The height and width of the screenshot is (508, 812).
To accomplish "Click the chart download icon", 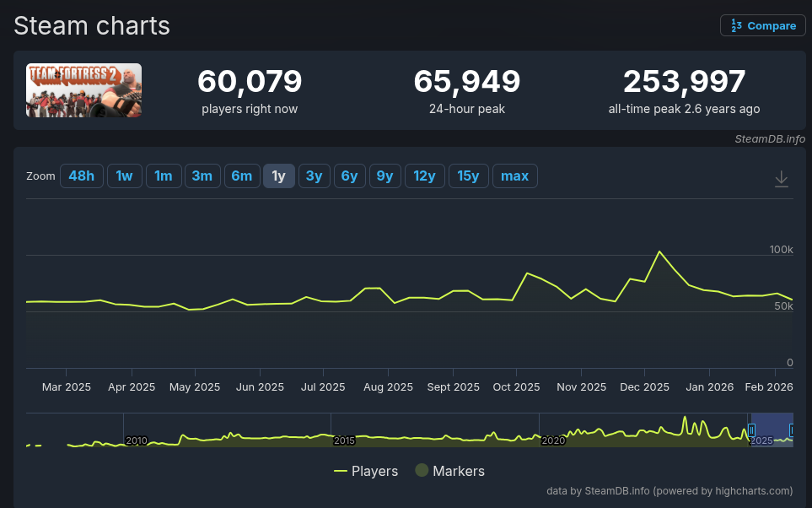I will 781,179.
